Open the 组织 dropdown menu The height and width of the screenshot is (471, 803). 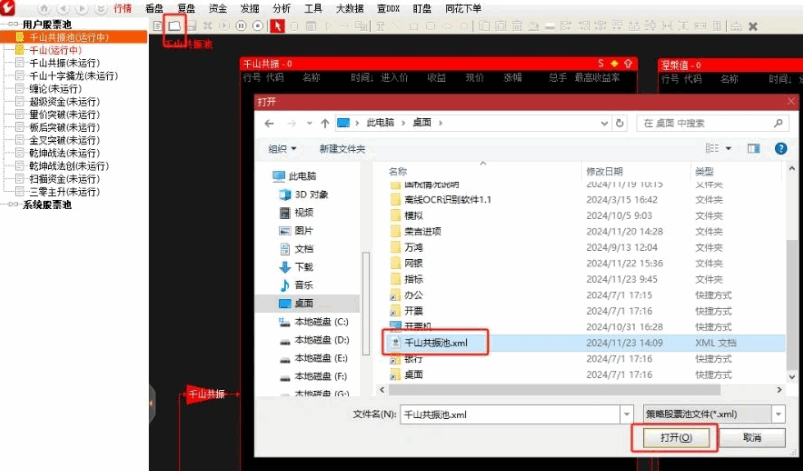click(x=282, y=148)
